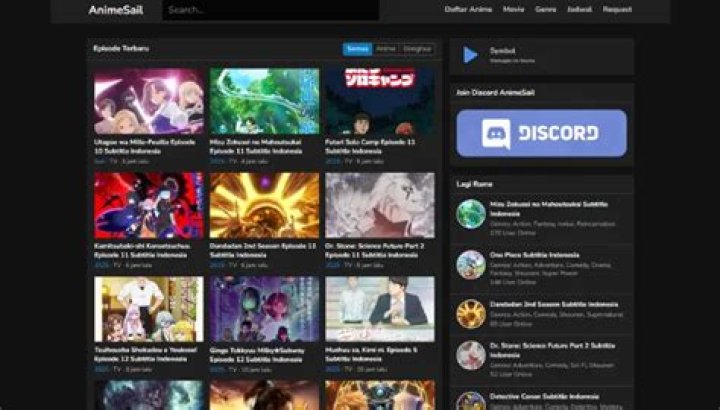Screen dimensions: 720x410
Task: Click the Lagi Rame heading
Action: (x=474, y=184)
